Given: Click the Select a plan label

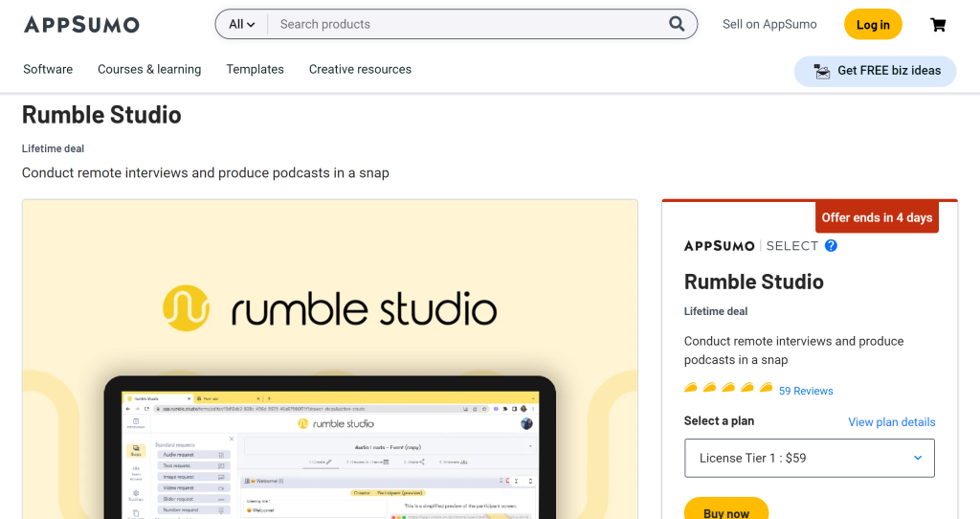Looking at the screenshot, I should [719, 420].
